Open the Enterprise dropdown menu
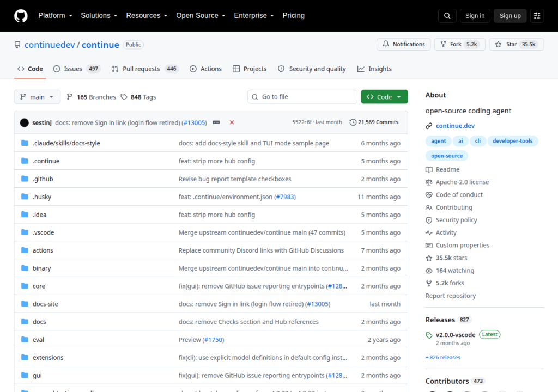 tap(254, 16)
